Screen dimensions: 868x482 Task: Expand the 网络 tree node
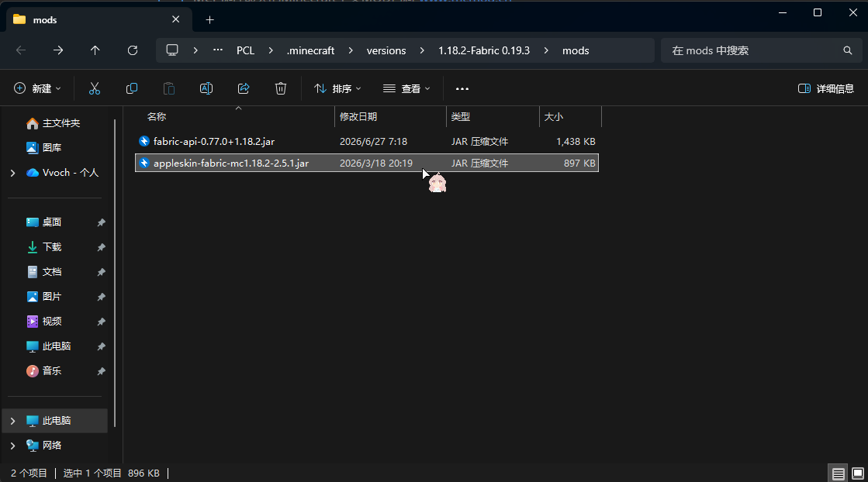tap(12, 446)
